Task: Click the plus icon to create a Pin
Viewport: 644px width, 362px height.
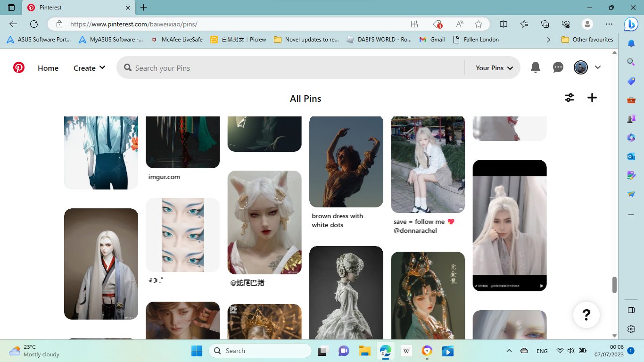Action: (592, 98)
